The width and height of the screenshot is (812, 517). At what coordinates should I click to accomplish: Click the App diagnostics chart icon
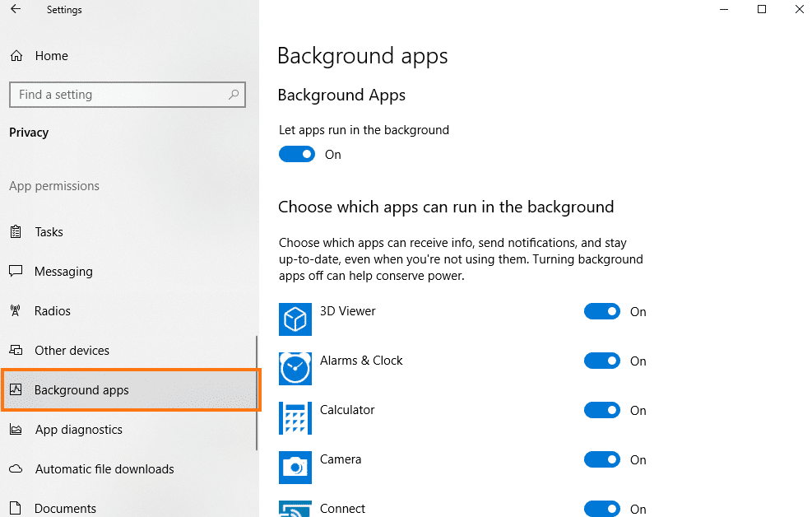(16, 430)
